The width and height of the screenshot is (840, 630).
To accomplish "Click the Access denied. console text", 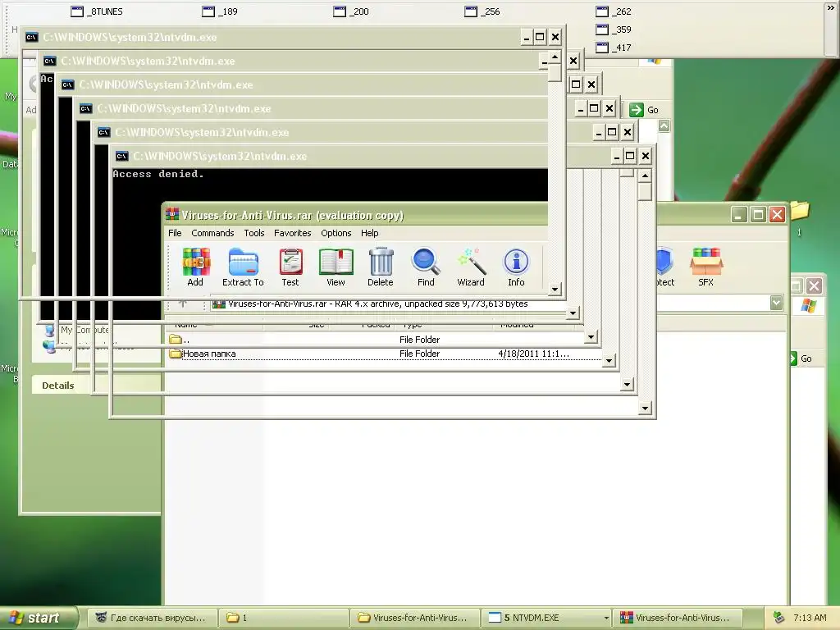I will click(x=158, y=174).
